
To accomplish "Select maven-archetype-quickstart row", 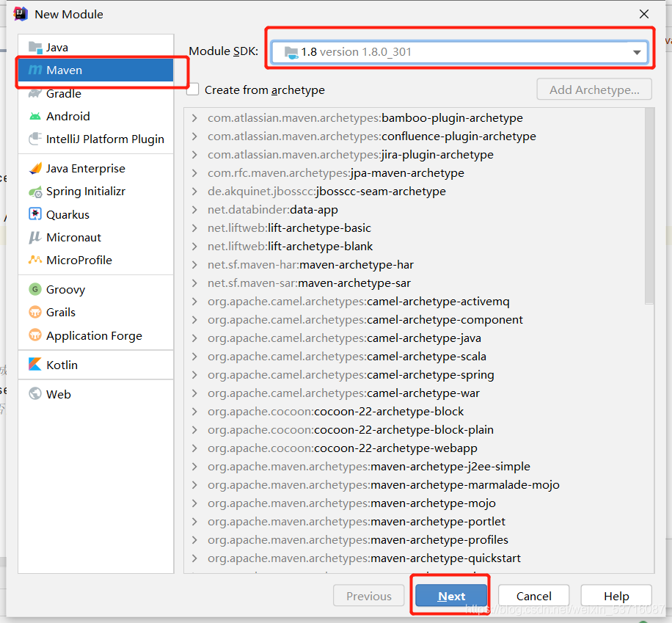I will tap(414, 558).
